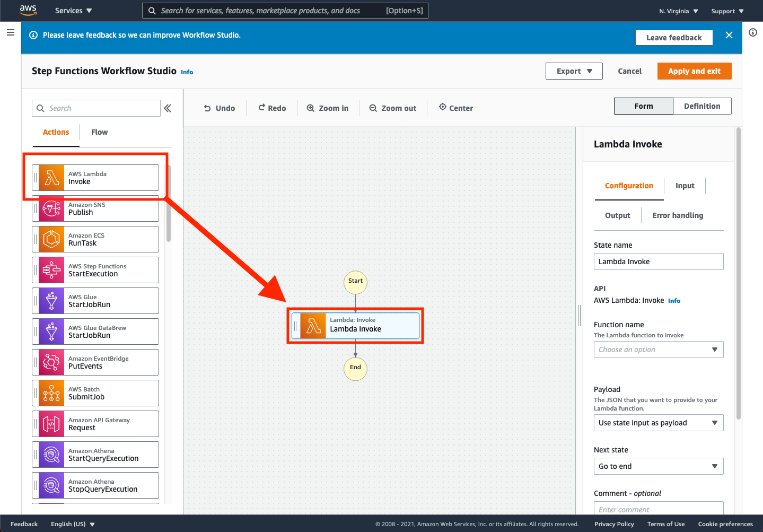Open Function name Choose an option dropdown

coord(659,350)
